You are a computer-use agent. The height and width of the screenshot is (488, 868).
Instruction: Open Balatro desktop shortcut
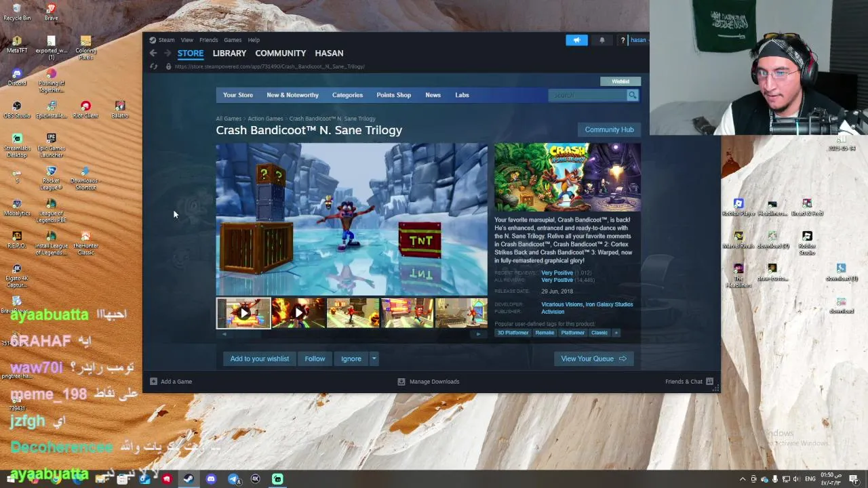[x=120, y=109]
